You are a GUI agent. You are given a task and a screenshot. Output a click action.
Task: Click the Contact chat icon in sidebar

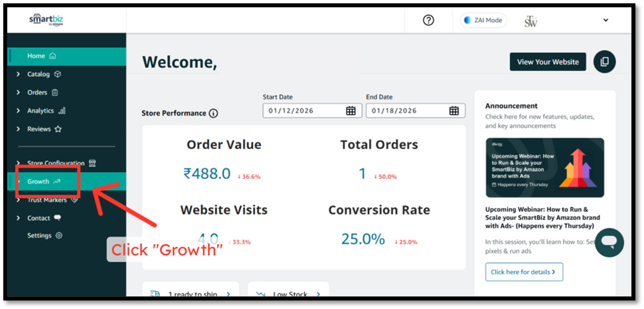(x=58, y=218)
